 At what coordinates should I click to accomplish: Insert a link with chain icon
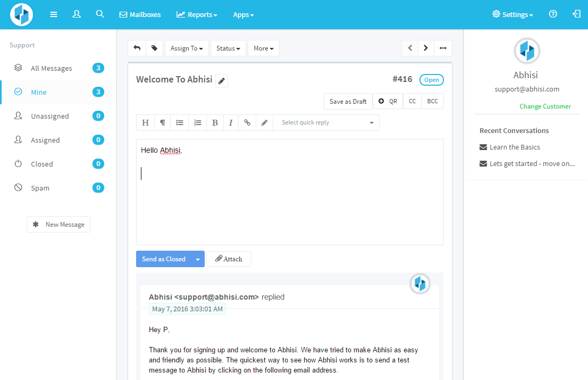tap(247, 123)
